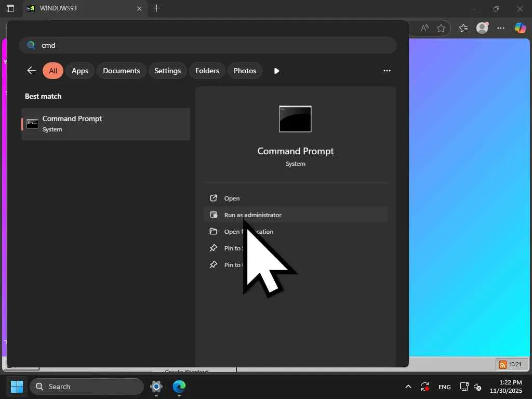Open Edge tab actions menu
532x399 pixels.
tap(10, 8)
